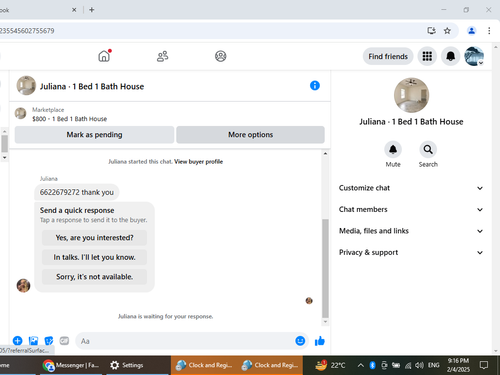Open weather widget showing 22°C

(330, 365)
